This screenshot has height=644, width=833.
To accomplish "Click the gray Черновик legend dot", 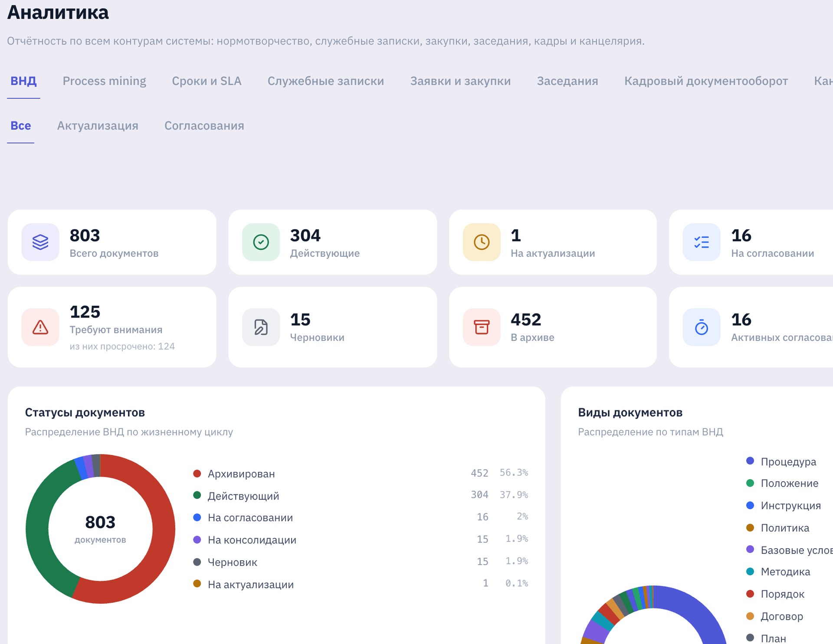I will pos(197,562).
